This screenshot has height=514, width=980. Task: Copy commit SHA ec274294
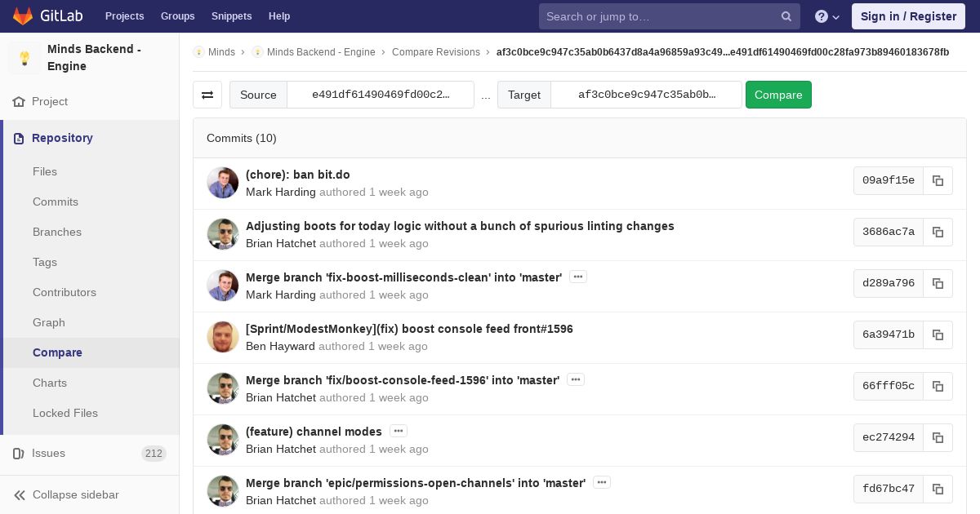938,437
